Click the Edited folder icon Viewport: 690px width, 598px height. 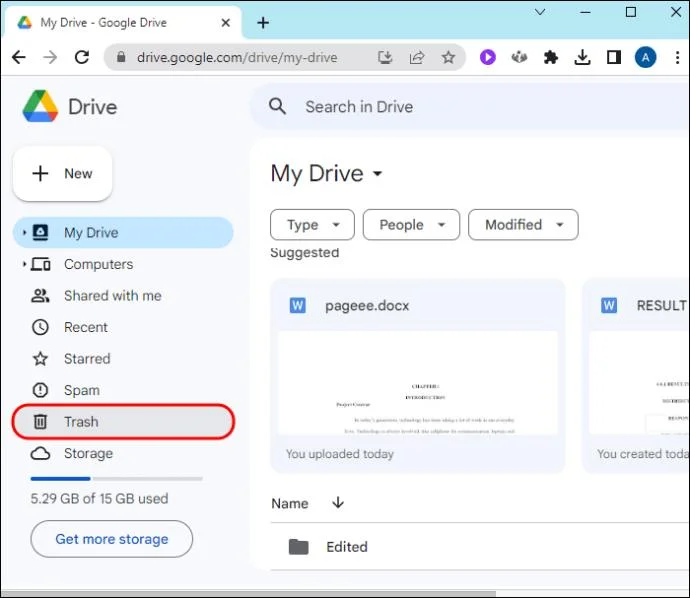[x=298, y=547]
